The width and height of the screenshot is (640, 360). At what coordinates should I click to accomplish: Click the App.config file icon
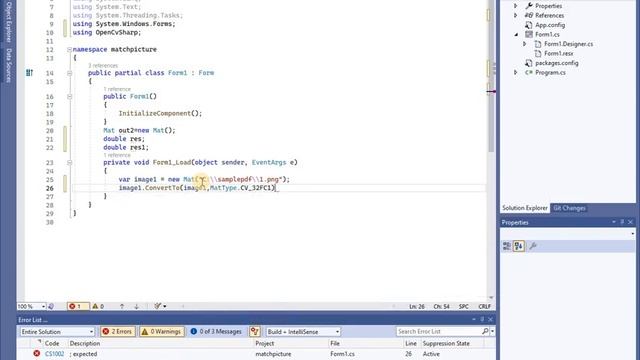(x=529, y=25)
